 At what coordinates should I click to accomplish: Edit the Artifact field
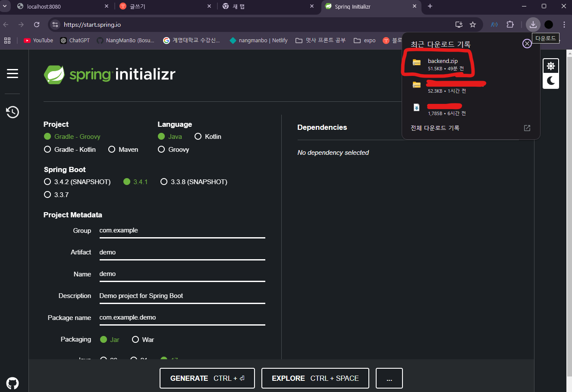(182, 252)
